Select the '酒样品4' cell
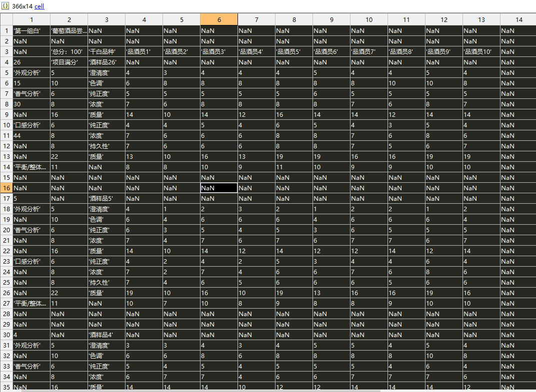This screenshot has height=392, width=536. (x=106, y=335)
